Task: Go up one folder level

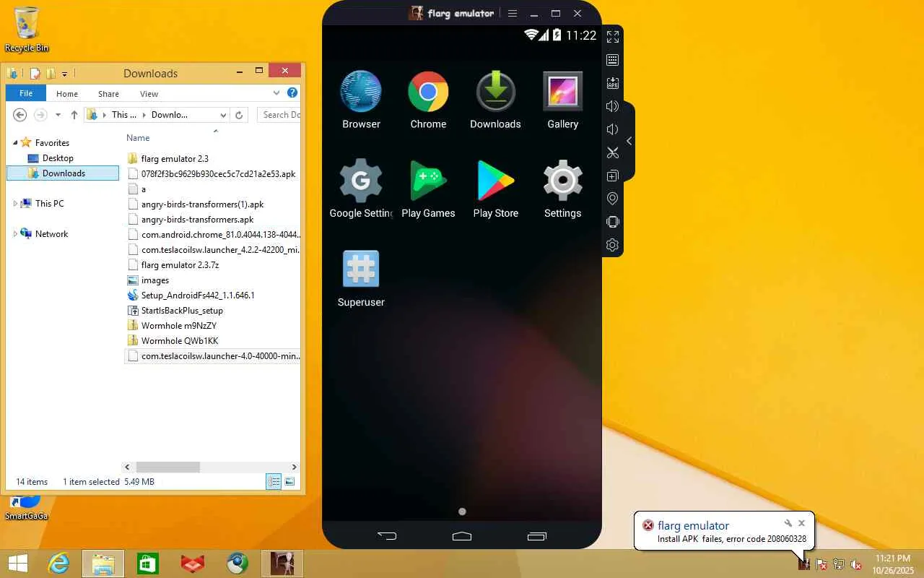Action: (x=74, y=115)
